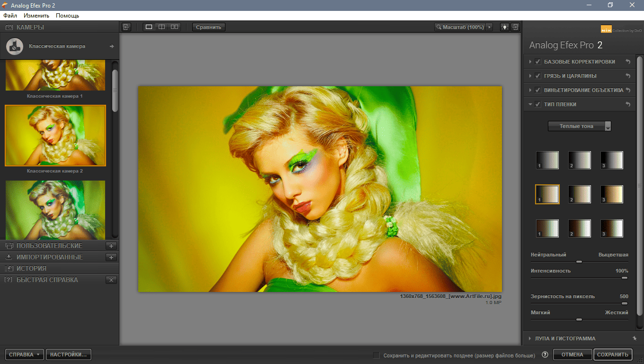The height and width of the screenshot is (364, 644).
Task: Open the Справка dropdown button
Action: click(25, 355)
